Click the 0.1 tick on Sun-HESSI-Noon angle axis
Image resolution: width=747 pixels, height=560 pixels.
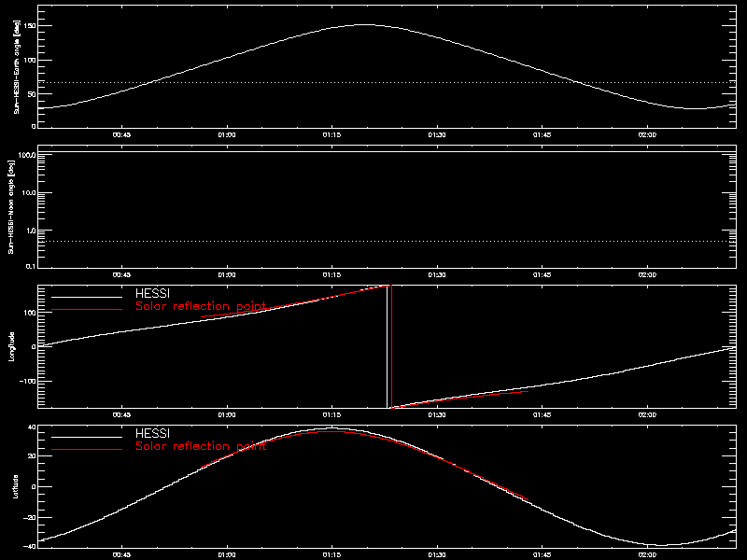tap(31, 266)
